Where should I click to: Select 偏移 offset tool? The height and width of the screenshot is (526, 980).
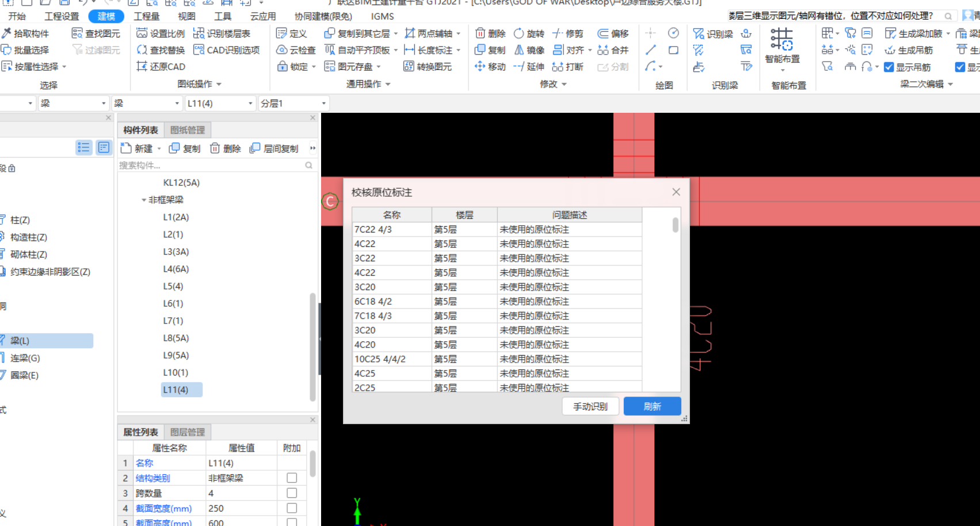point(613,33)
